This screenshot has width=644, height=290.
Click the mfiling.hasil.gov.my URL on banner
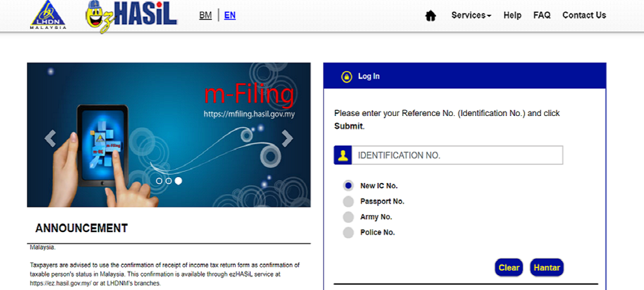249,114
